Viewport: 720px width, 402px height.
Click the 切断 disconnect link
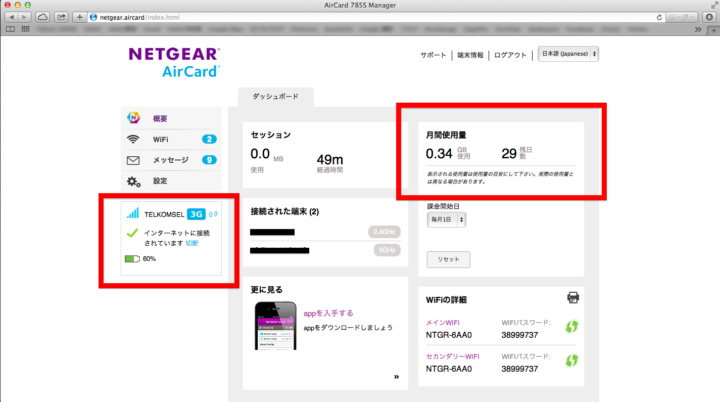192,243
